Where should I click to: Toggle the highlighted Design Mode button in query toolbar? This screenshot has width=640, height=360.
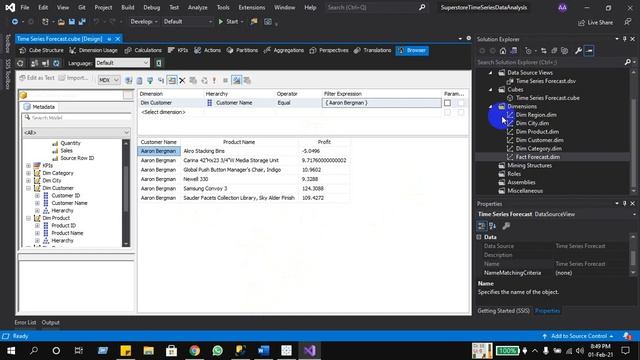[236, 80]
